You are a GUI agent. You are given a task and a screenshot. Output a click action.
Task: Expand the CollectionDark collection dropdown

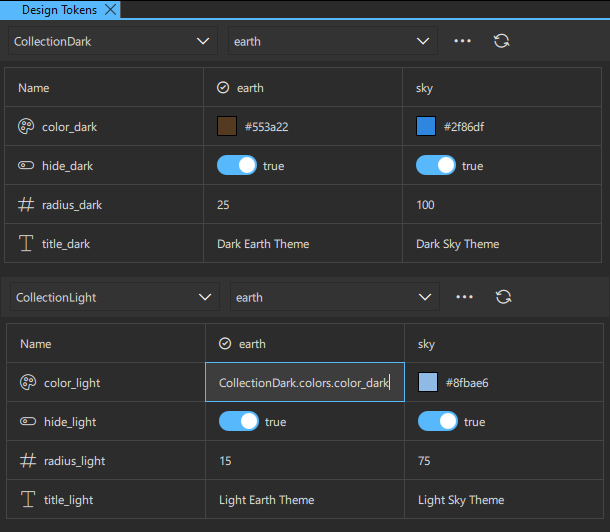click(112, 41)
